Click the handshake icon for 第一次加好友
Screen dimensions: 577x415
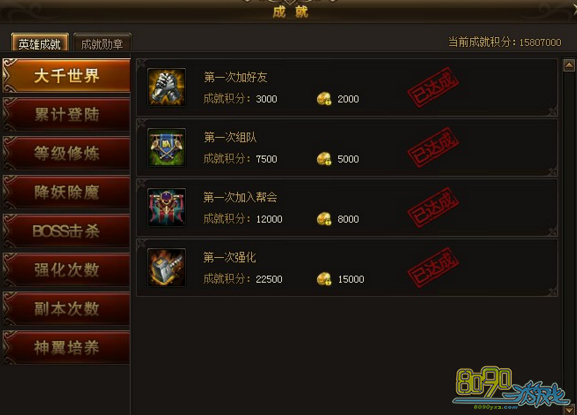pos(166,88)
